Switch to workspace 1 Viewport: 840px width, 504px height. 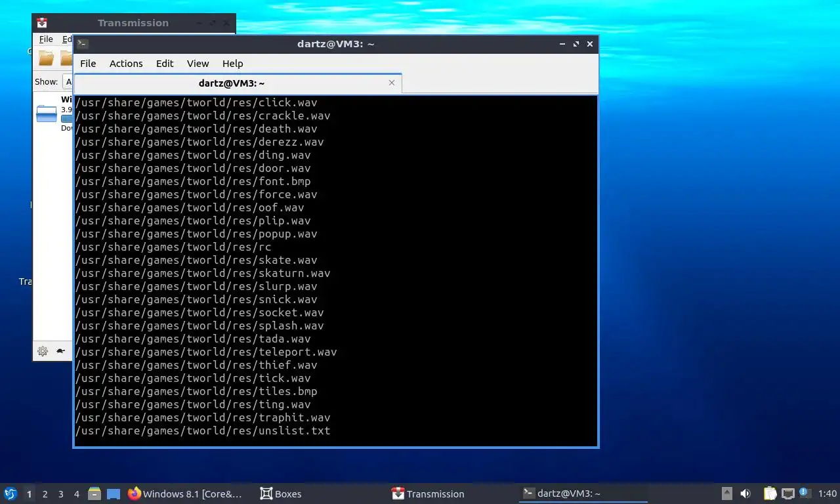click(x=29, y=494)
